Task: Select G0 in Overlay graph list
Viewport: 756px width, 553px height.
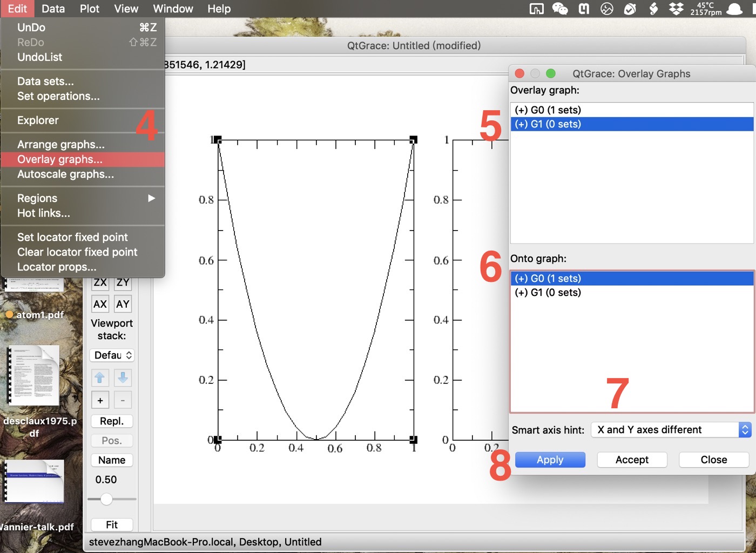Action: 548,110
